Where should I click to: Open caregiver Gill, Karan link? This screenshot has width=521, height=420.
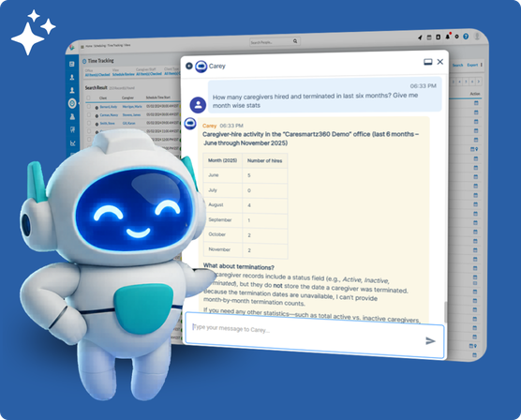pos(129,123)
